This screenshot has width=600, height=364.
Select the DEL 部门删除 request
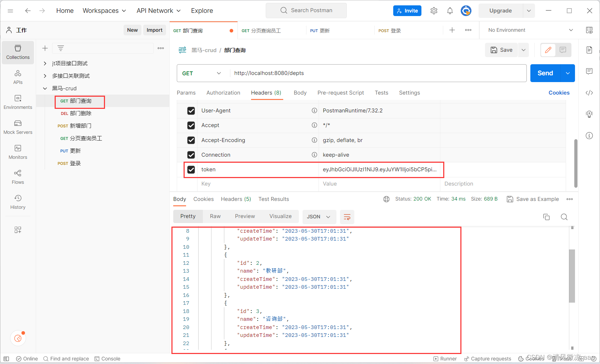pos(76,113)
